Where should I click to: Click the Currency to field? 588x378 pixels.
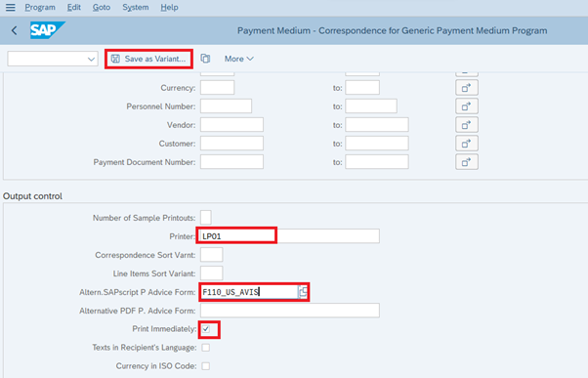point(362,87)
